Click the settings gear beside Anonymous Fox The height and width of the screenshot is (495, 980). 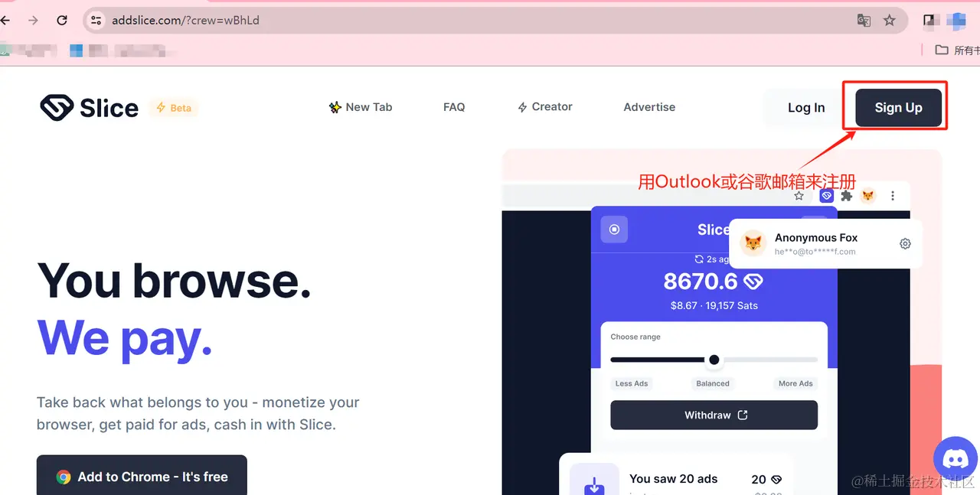[905, 244]
